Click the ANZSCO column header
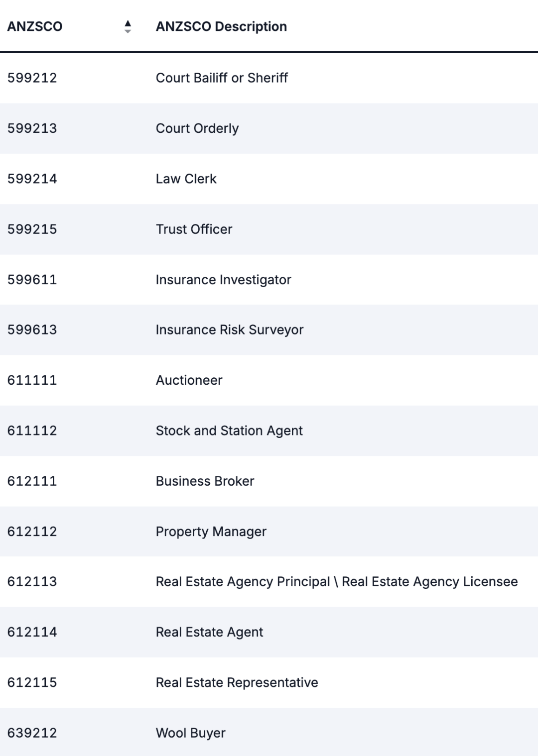538x756 pixels. click(35, 26)
